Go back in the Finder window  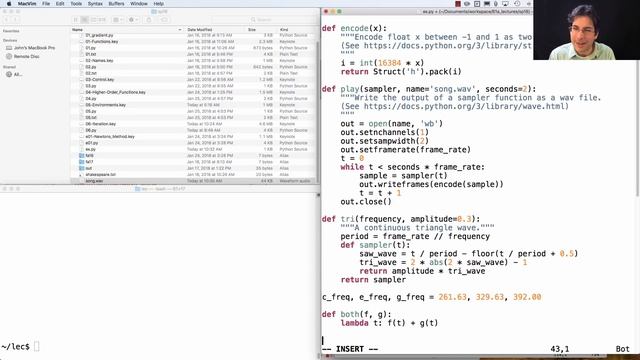click(6, 20)
